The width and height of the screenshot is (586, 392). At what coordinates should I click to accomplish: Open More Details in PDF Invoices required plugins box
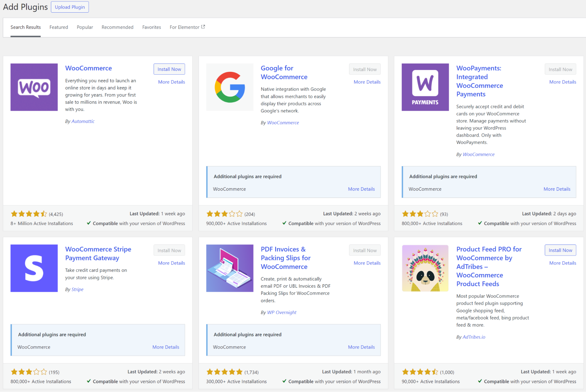(x=361, y=347)
